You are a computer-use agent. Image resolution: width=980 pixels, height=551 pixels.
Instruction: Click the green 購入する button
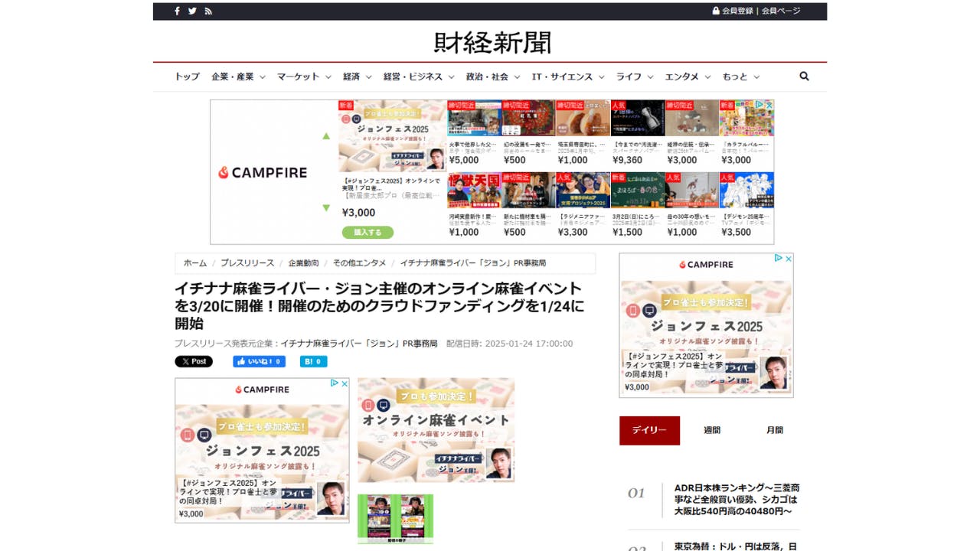[367, 232]
